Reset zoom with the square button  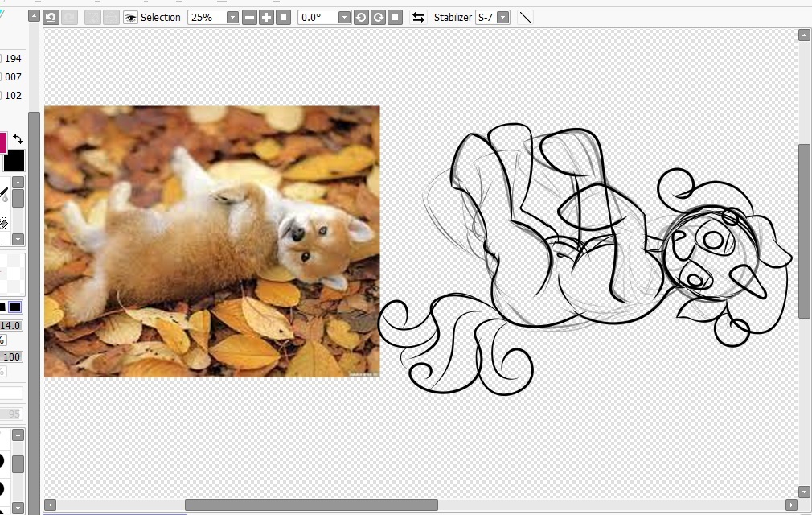pyautogui.click(x=283, y=17)
